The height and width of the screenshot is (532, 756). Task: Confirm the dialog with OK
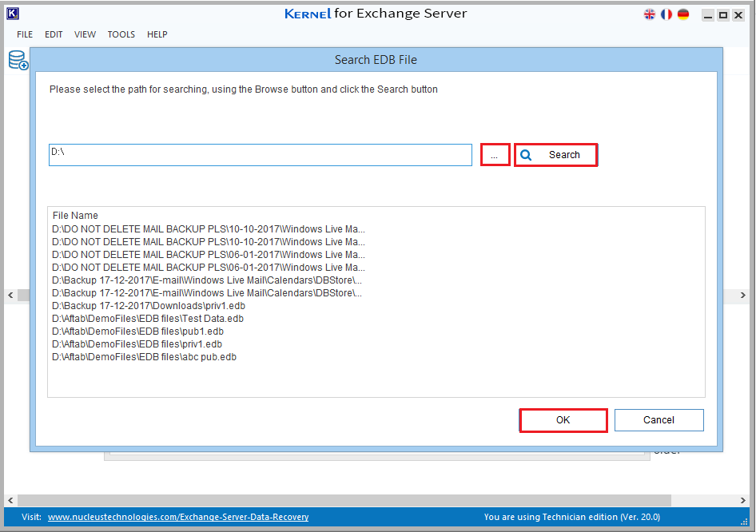click(563, 420)
